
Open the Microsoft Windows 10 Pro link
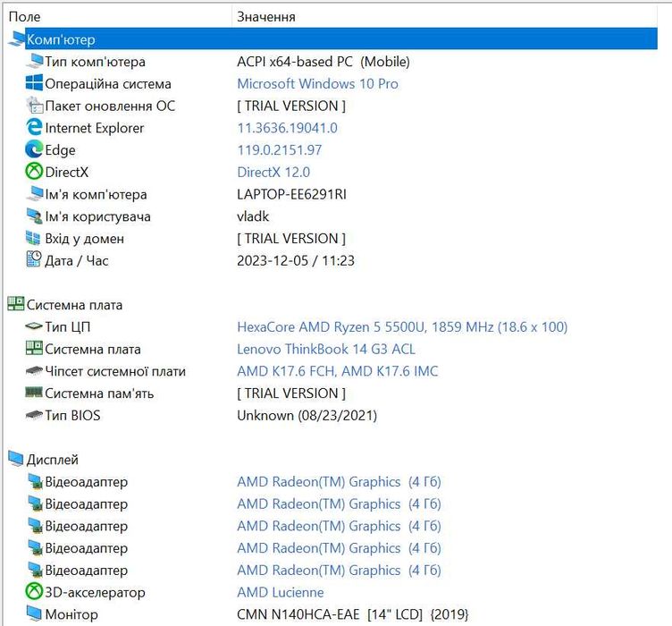pyautogui.click(x=317, y=83)
